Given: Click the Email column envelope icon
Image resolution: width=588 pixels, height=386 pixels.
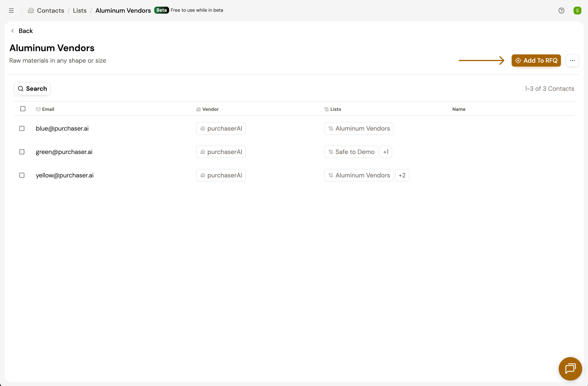Looking at the screenshot, I should tap(38, 109).
